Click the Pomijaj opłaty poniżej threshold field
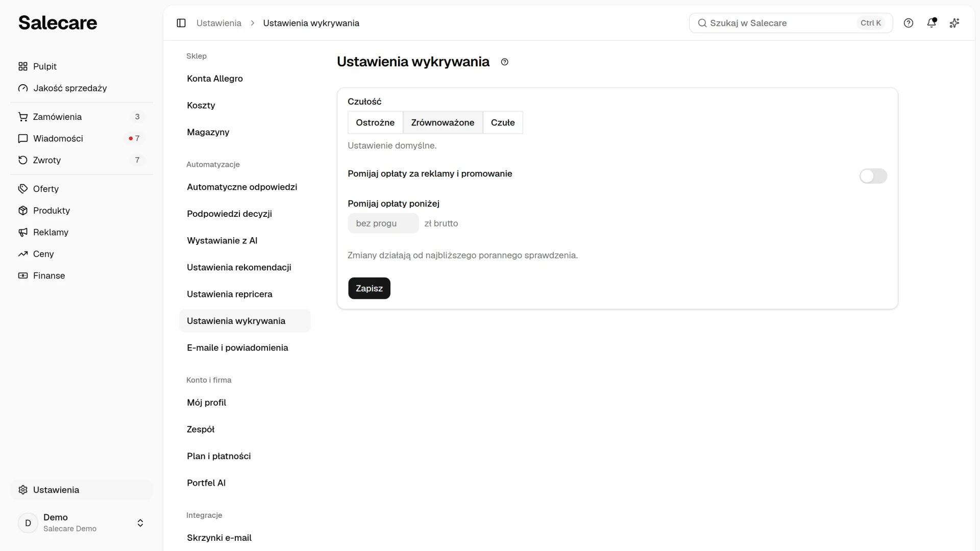This screenshot has height=551, width=980. 383,223
